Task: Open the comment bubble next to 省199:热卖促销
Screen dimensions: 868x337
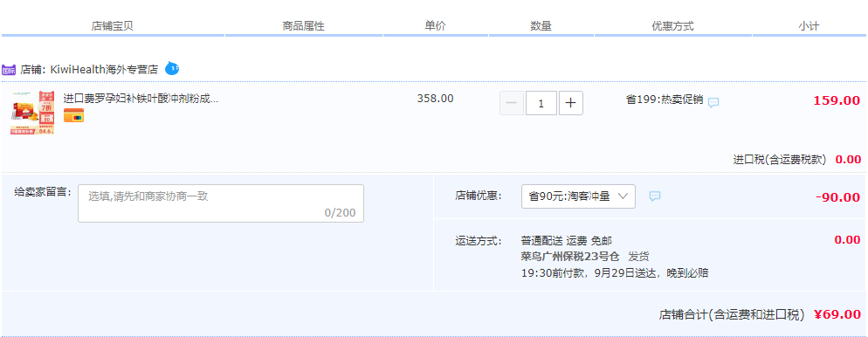Action: [713, 102]
